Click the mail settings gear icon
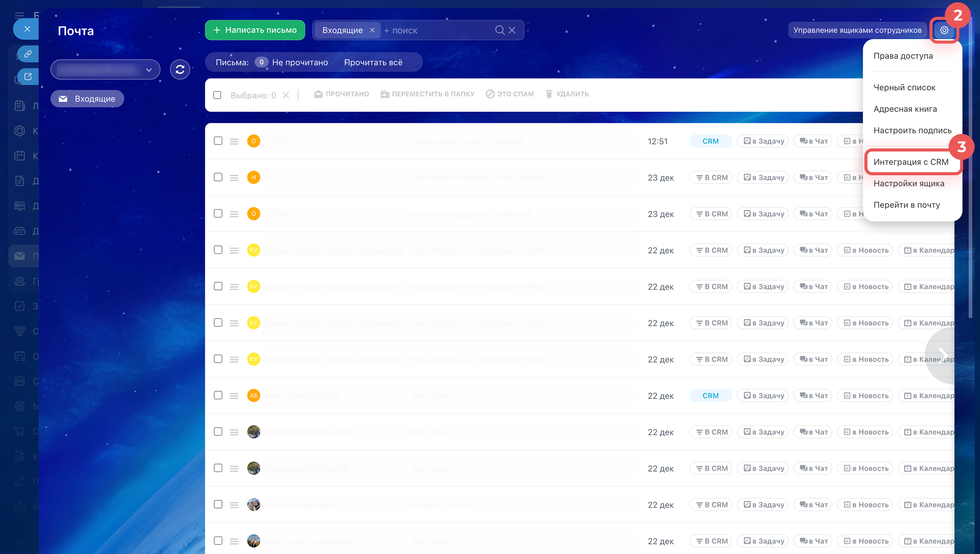Image resolution: width=980 pixels, height=554 pixels. (x=944, y=30)
